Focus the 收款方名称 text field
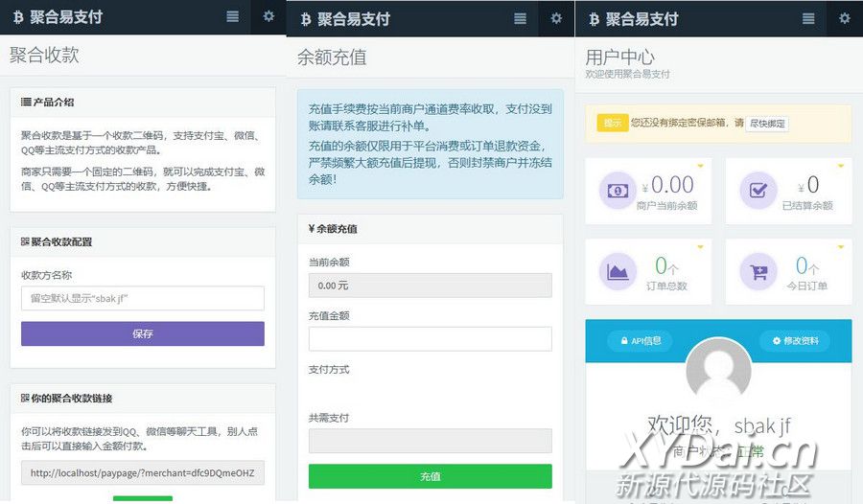This screenshot has width=863, height=504. (x=142, y=299)
